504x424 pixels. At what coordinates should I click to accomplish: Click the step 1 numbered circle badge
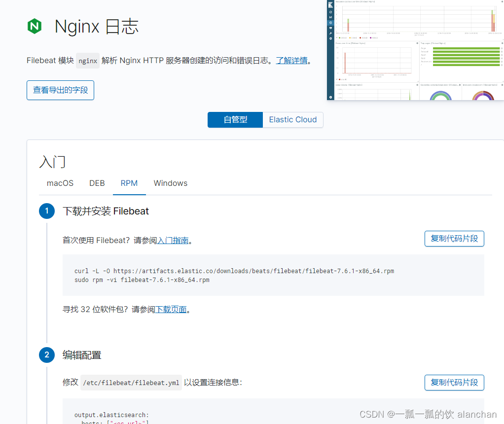pyautogui.click(x=47, y=211)
